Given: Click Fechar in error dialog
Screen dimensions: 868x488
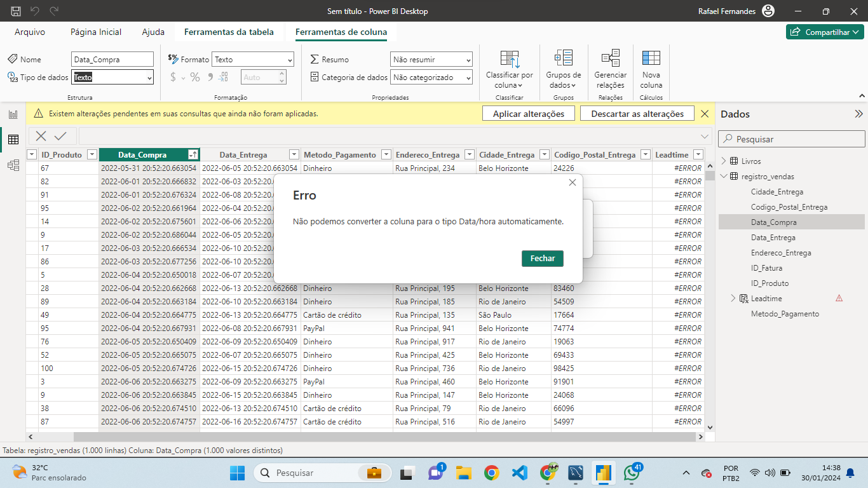Looking at the screenshot, I should pyautogui.click(x=543, y=259).
